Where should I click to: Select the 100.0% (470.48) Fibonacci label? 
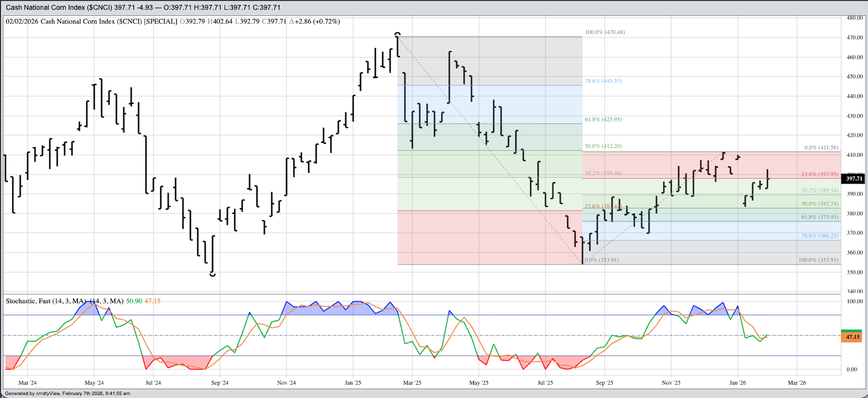point(604,32)
